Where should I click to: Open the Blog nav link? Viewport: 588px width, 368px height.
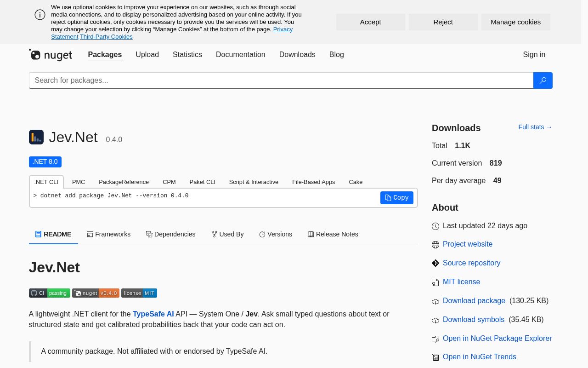tap(337, 55)
